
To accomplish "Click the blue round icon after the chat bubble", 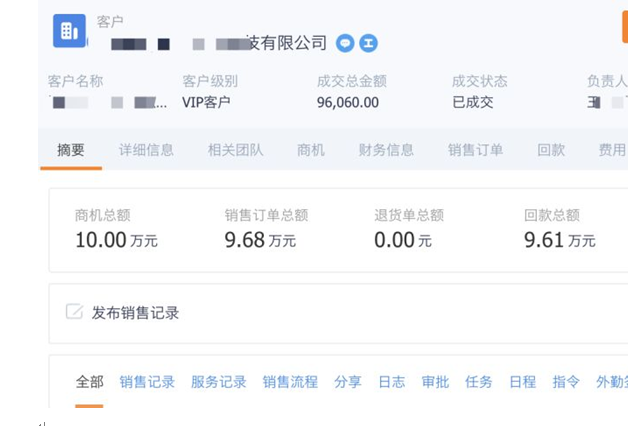I will [x=368, y=43].
